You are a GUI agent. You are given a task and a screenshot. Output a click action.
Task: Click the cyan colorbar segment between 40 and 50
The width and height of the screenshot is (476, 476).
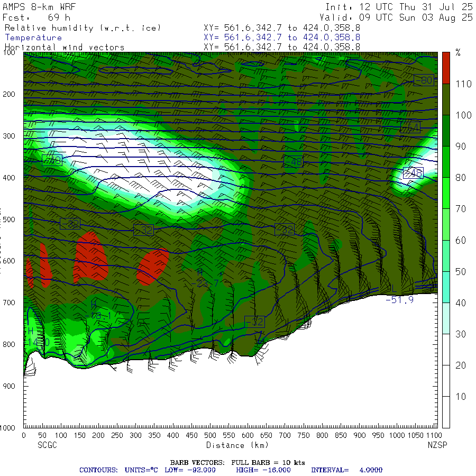(x=446, y=287)
